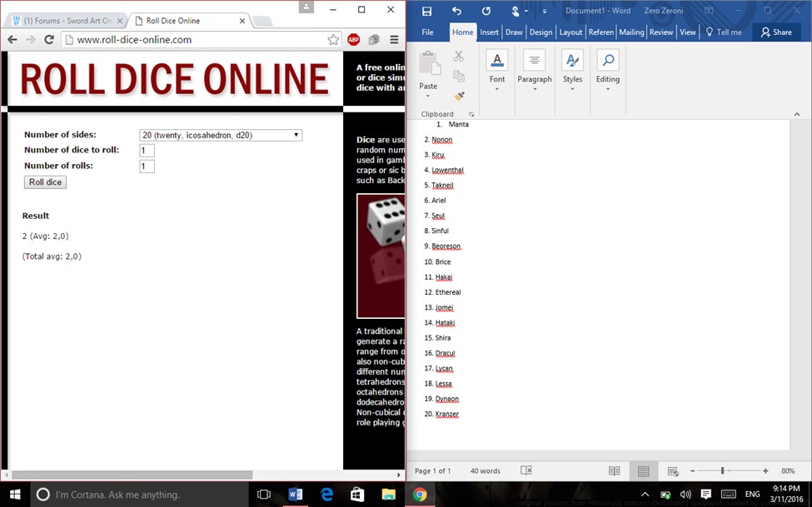This screenshot has width=812, height=507.
Task: Click the Redo arrow in Word
Action: (486, 11)
